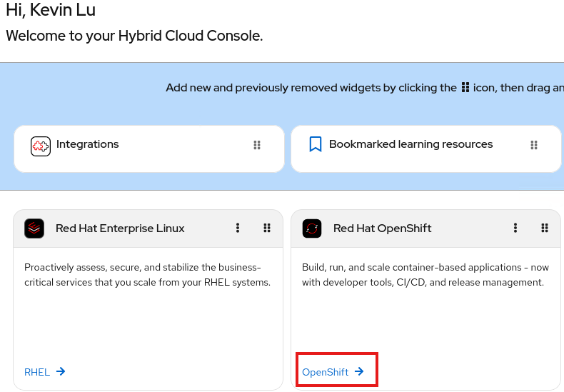
Task: Grab the Integrations widget drag handle
Action: point(257,145)
